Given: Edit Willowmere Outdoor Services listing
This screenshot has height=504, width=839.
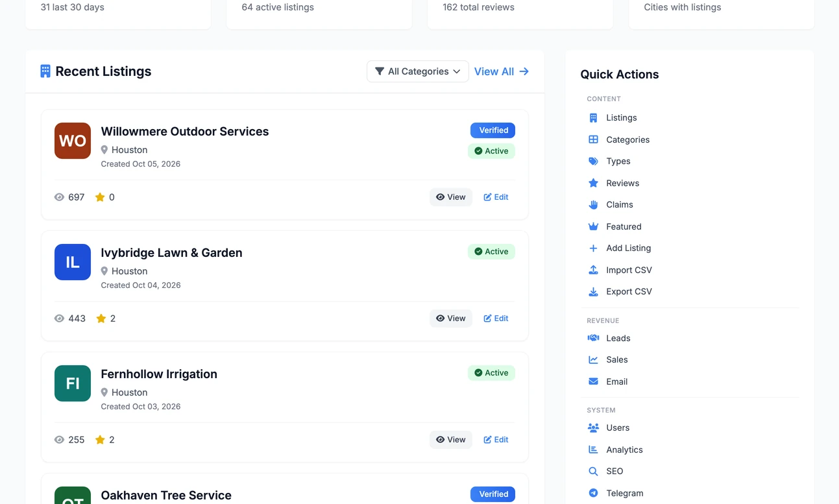Looking at the screenshot, I should [496, 197].
